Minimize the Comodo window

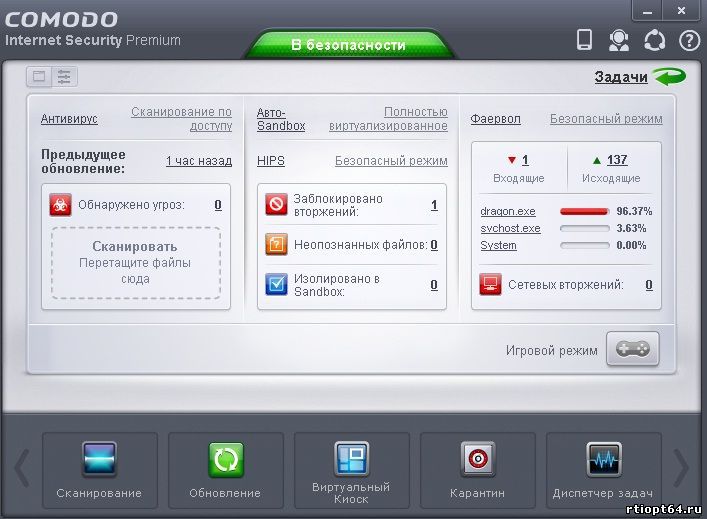point(647,11)
